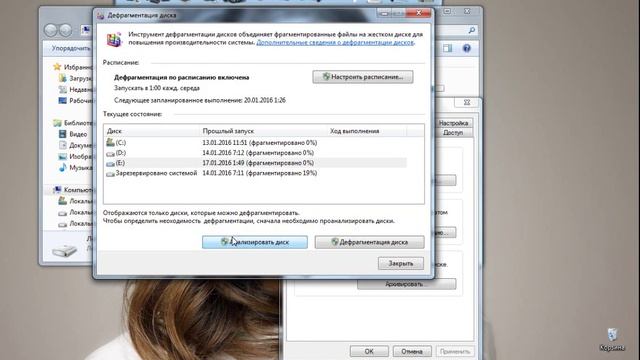Open Настроить расписание schedule settings
Image resolution: width=640 pixels, height=360 pixels.
(x=363, y=77)
